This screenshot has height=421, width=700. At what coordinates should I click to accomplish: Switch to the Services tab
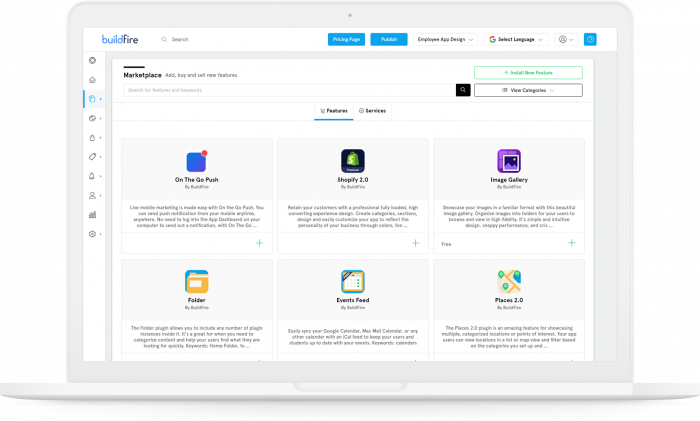tap(372, 111)
